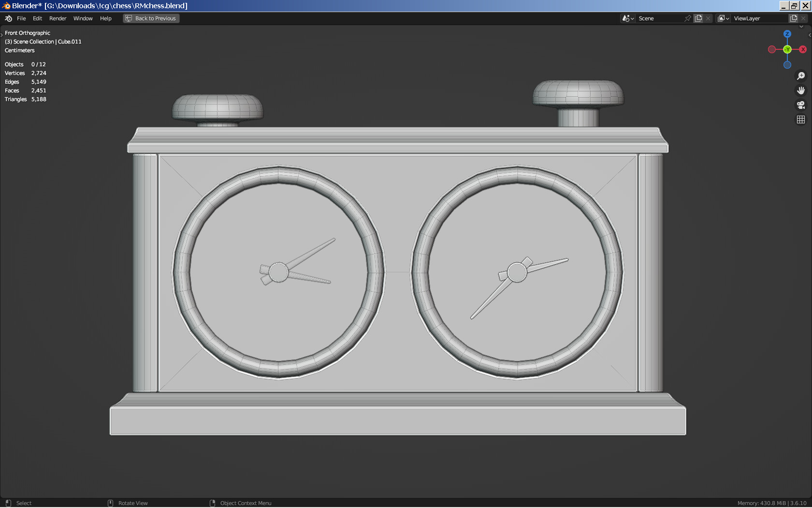Open the view layer browse dropdown
812x508 pixels.
pyautogui.click(x=724, y=18)
